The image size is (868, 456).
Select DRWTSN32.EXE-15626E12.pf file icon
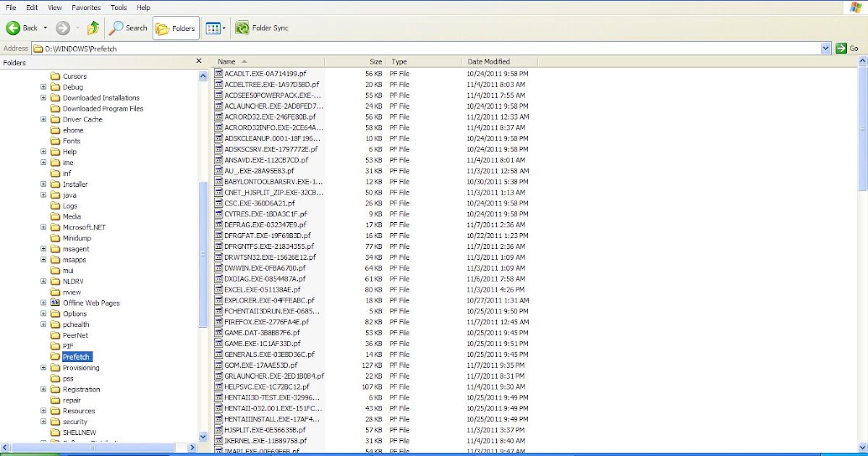coord(218,257)
